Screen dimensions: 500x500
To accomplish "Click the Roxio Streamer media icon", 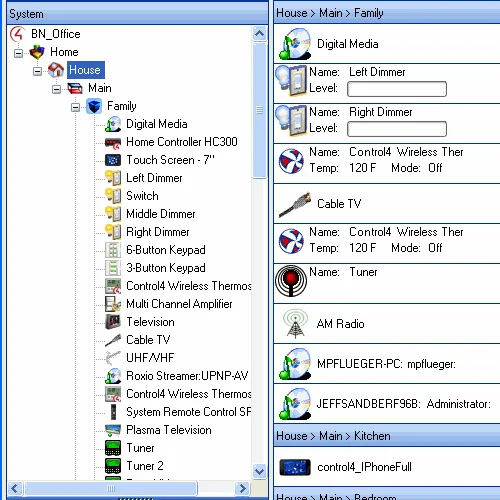I will (113, 376).
